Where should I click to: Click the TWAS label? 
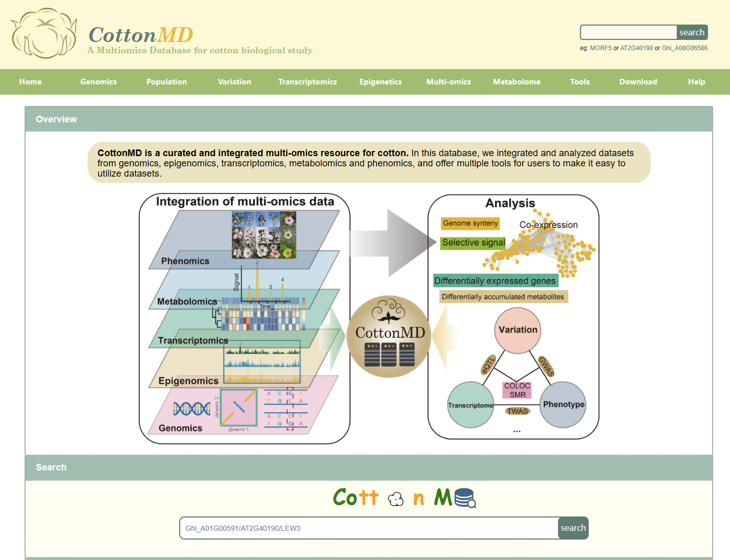(x=518, y=411)
